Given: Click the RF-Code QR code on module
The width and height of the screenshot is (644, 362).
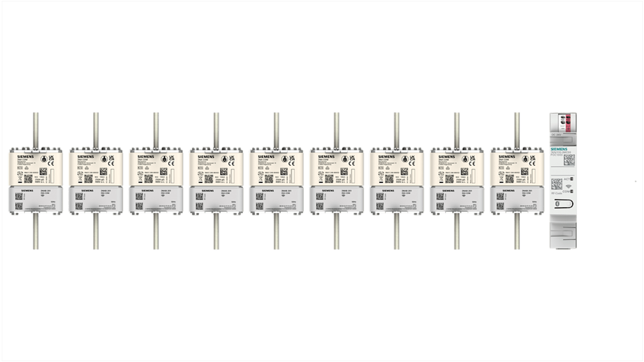Looking at the screenshot, I should click(x=556, y=184).
